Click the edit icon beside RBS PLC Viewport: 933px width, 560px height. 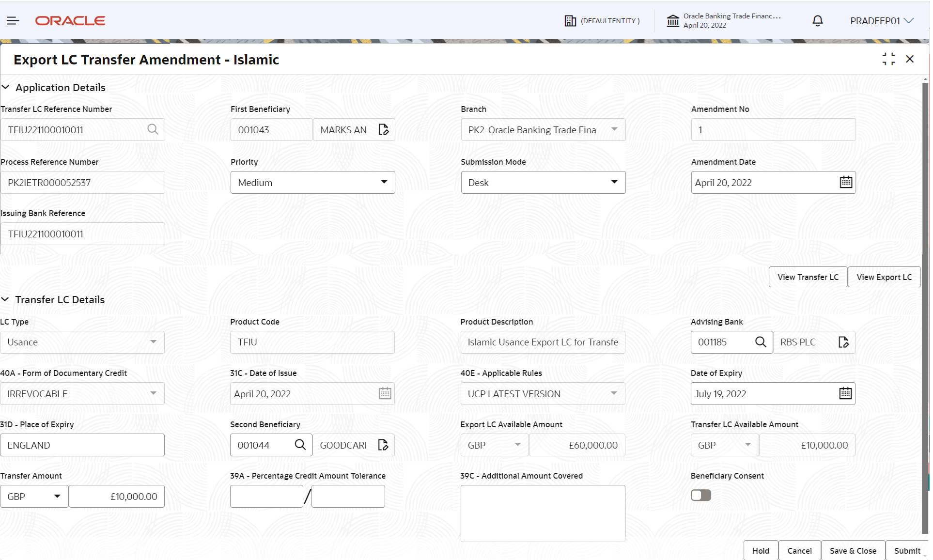click(843, 342)
